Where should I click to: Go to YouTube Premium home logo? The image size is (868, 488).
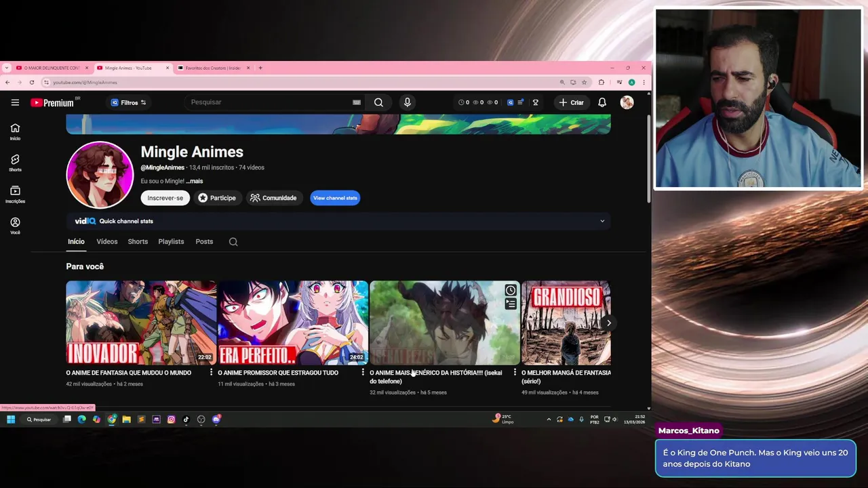click(52, 102)
